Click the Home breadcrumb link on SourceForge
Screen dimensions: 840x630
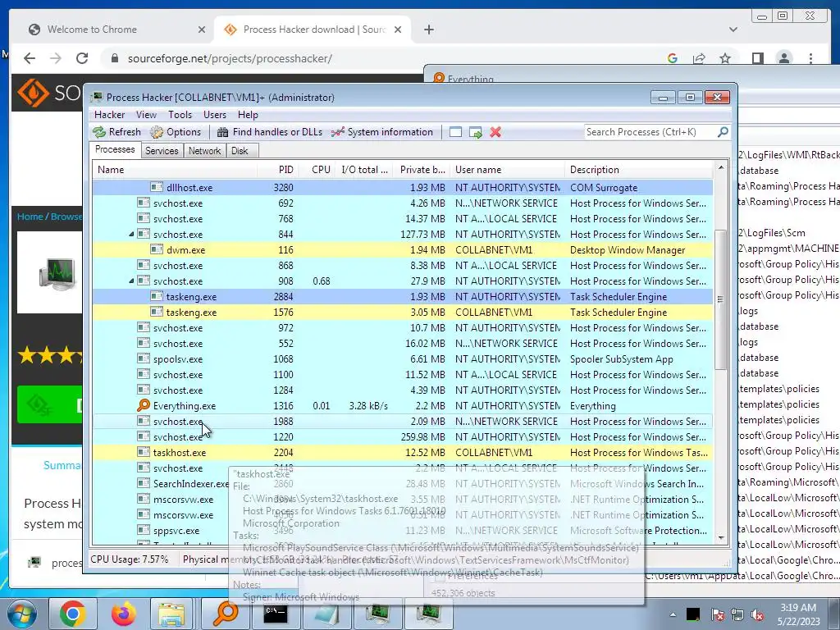click(x=30, y=217)
